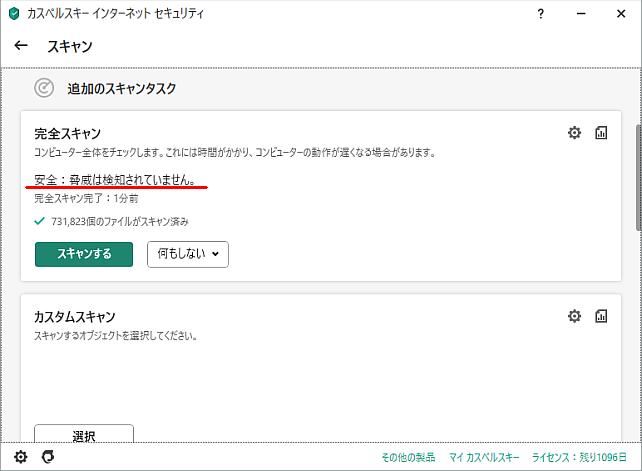Open report icon for カスタムスキャン
The height and width of the screenshot is (471, 642).
601,316
